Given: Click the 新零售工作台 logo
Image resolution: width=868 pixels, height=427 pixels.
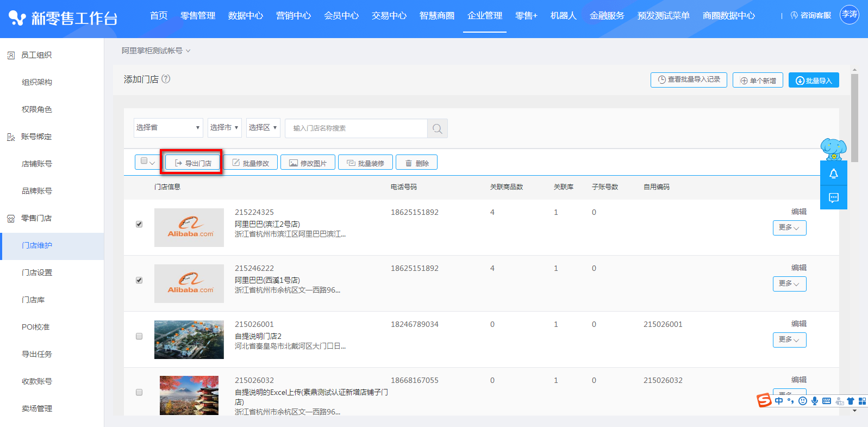Looking at the screenshot, I should [63, 18].
